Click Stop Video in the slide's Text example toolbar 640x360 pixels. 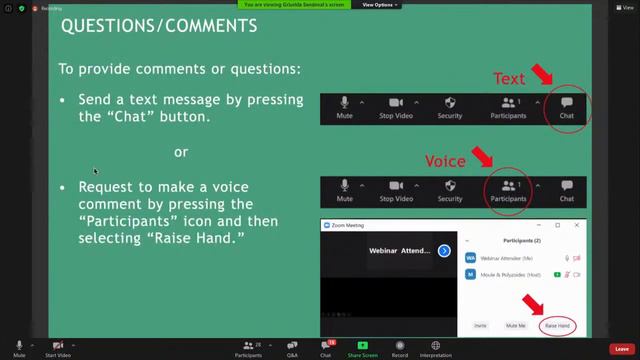[x=396, y=108]
